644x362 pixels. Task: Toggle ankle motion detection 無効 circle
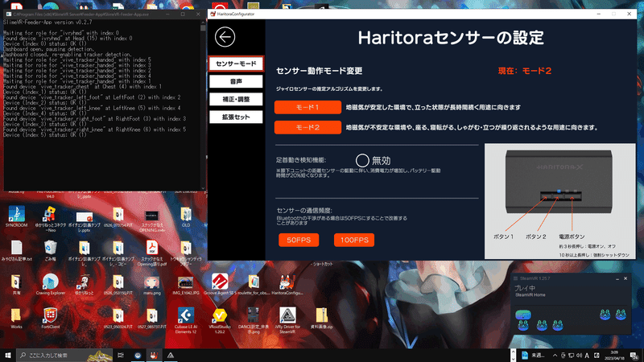click(362, 160)
